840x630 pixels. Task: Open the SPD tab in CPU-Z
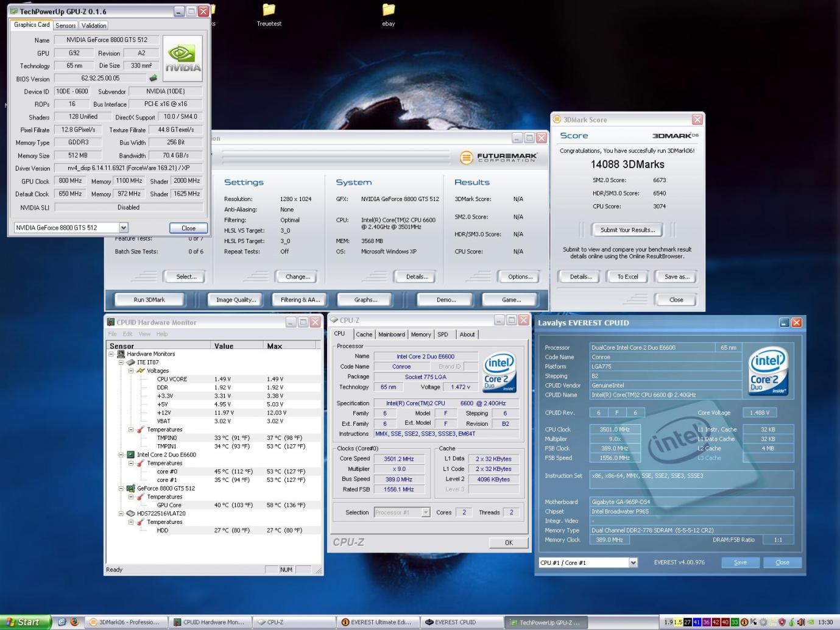(x=443, y=334)
